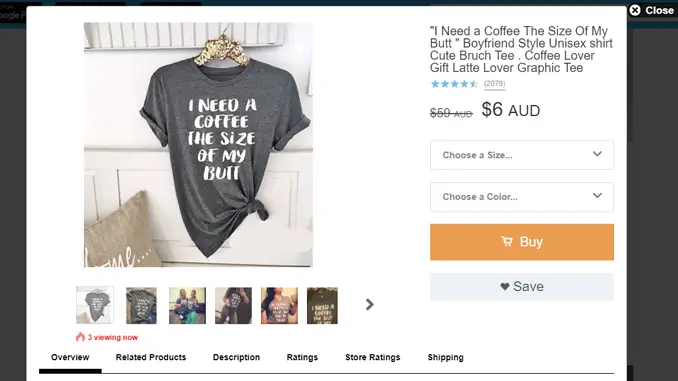
Task: View the Shipping tab
Action: point(445,357)
